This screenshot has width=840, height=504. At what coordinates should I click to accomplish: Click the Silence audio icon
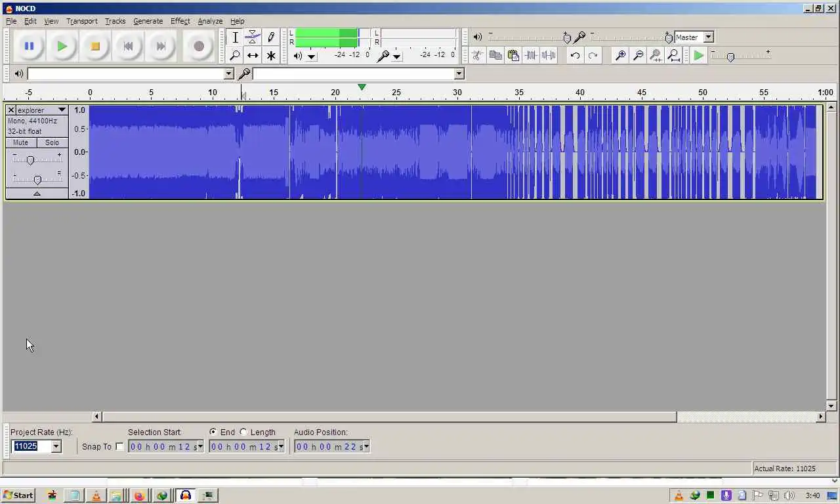click(x=549, y=56)
